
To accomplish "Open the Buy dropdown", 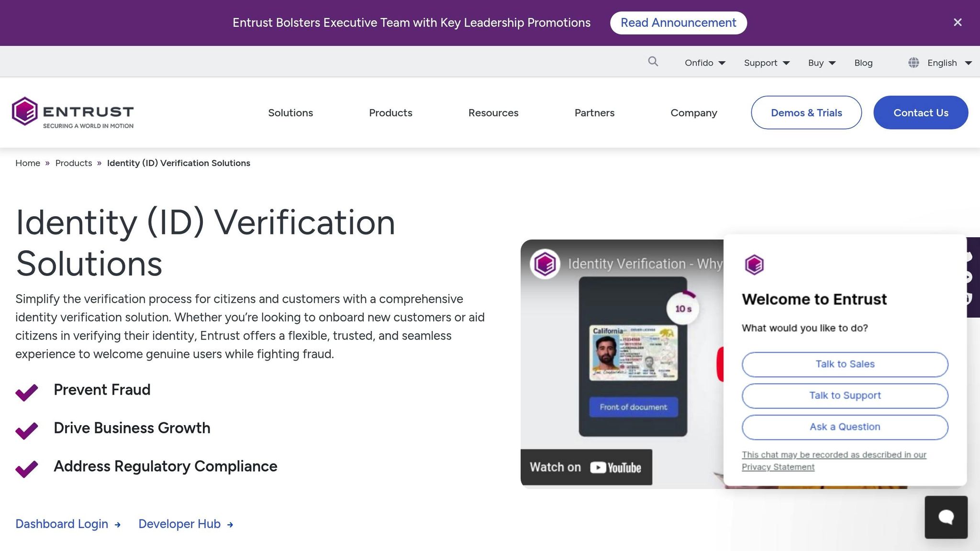I will 822,63.
